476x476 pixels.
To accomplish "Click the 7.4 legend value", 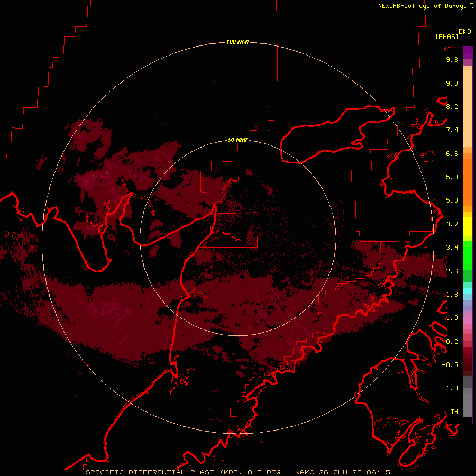I will (x=452, y=130).
